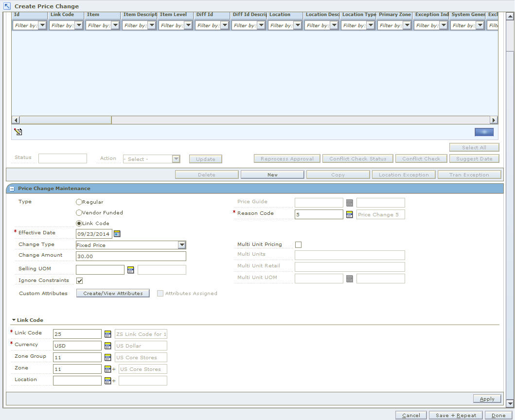Image resolution: width=515 pixels, height=420 pixels.
Task: Click the grid's scroll right arrow
Action: coord(494,120)
